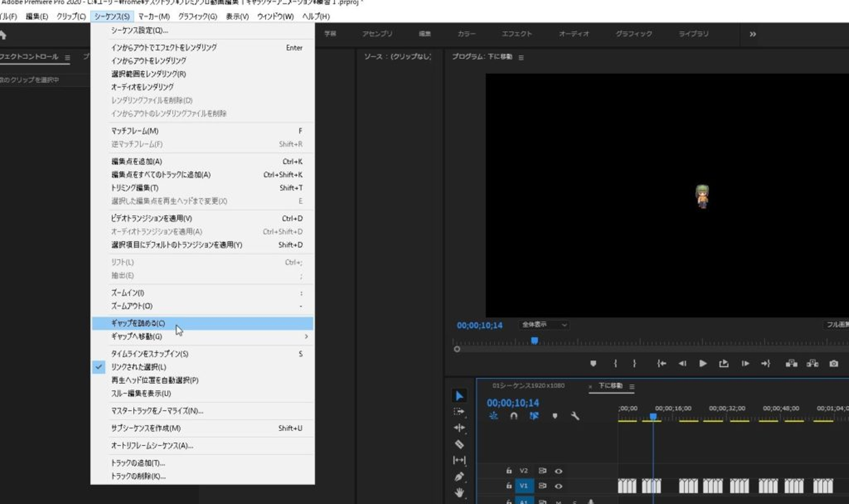Hide track V2 with its eye icon

(558, 471)
